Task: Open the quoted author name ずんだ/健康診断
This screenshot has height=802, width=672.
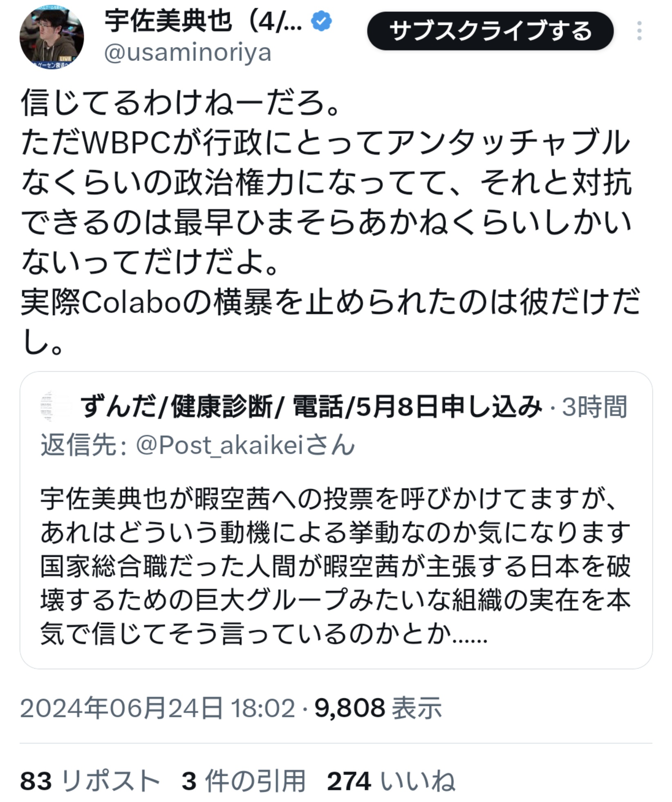Action: click(311, 407)
